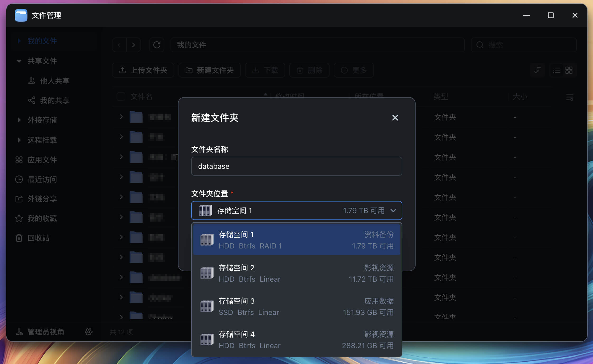593x364 pixels.
Task: Open settings gear beside 管理员视角
Action: (89, 332)
